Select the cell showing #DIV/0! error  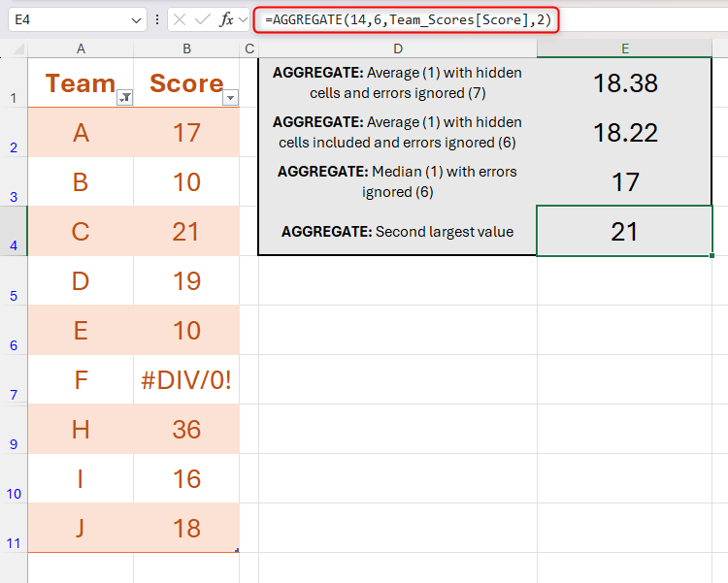coord(186,379)
